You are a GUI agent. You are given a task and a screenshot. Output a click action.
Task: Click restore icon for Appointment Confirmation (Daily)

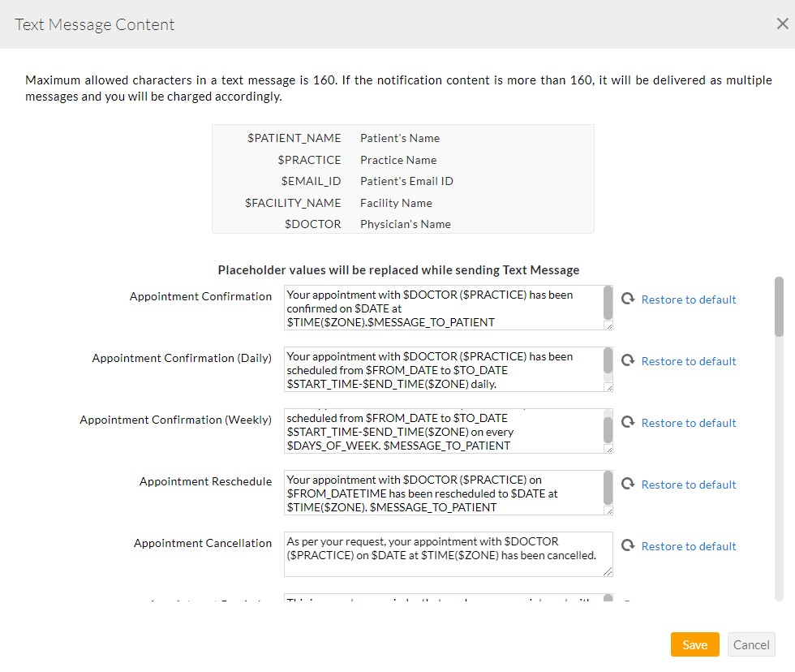(627, 361)
